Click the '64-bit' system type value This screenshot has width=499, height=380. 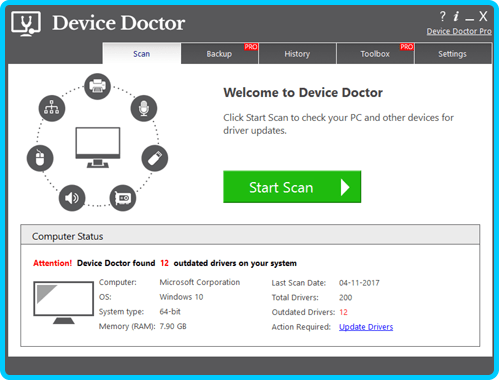click(170, 312)
